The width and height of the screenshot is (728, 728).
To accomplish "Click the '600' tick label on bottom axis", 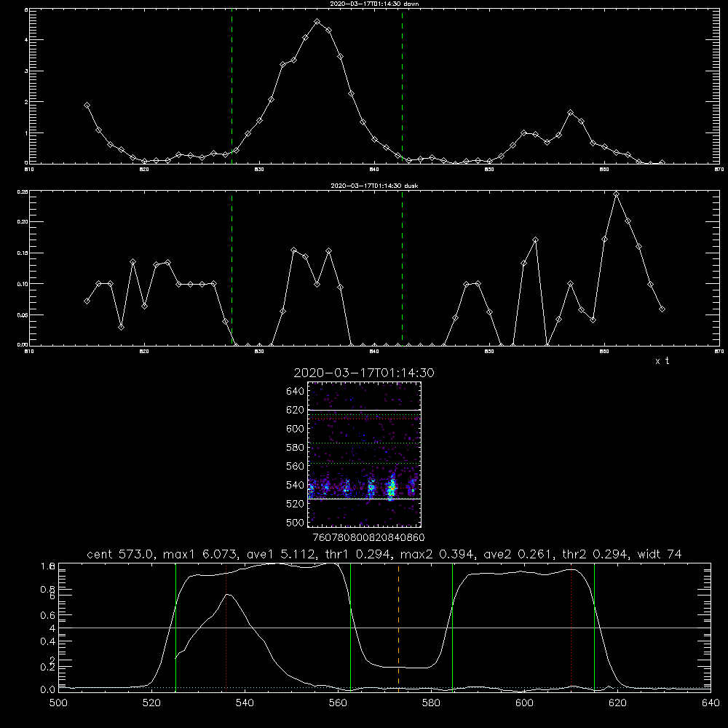I will [524, 703].
